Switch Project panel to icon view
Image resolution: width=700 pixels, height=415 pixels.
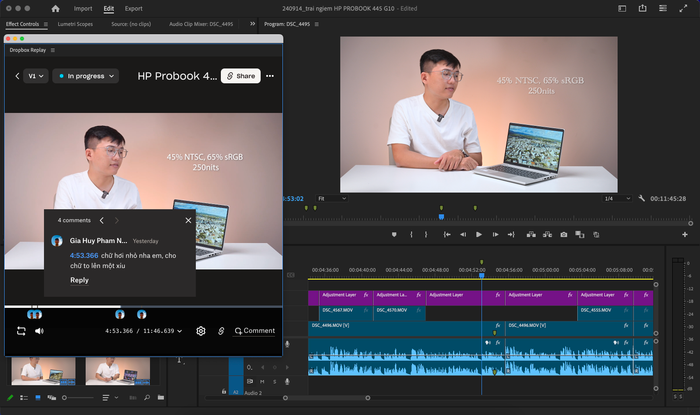coord(38,397)
